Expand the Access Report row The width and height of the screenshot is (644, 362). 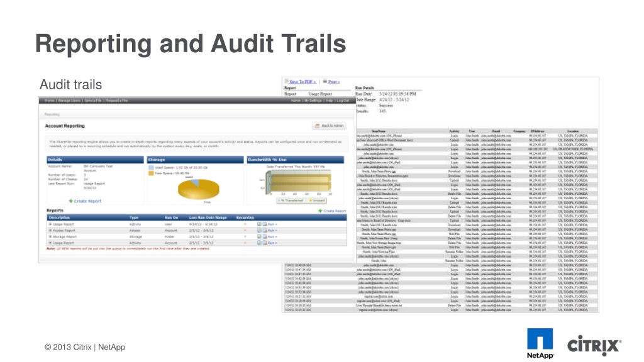[x=50, y=230]
